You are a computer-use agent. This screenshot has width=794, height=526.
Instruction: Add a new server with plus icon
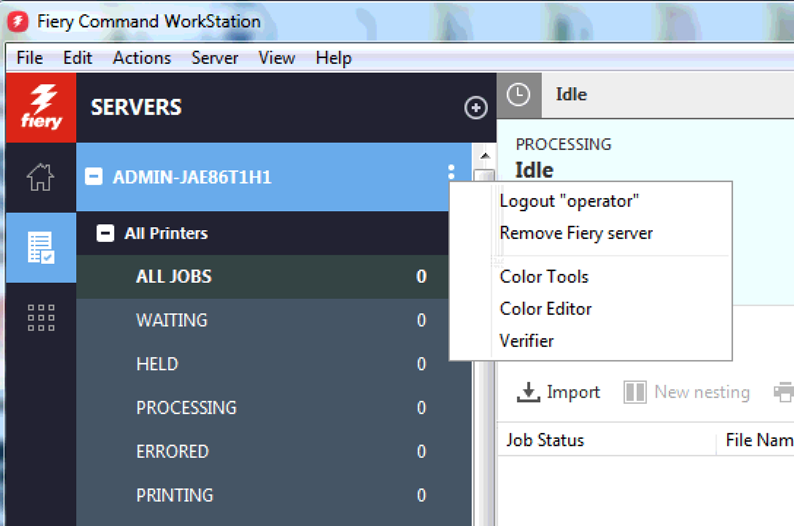[476, 108]
